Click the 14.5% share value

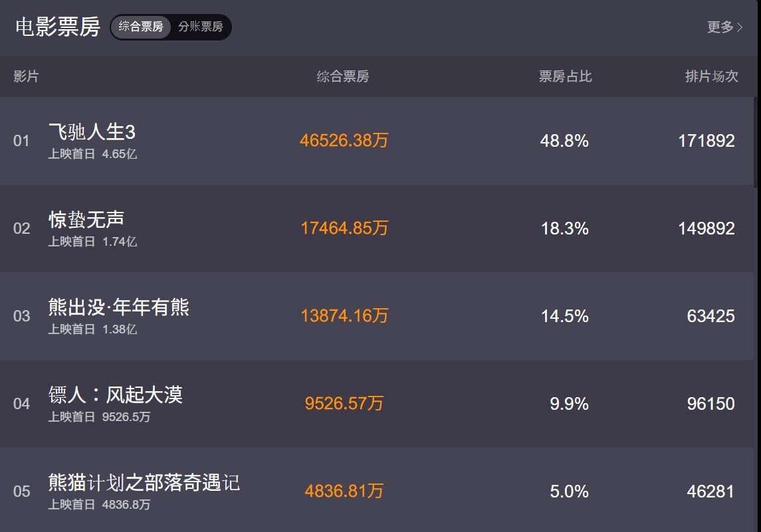(x=564, y=316)
